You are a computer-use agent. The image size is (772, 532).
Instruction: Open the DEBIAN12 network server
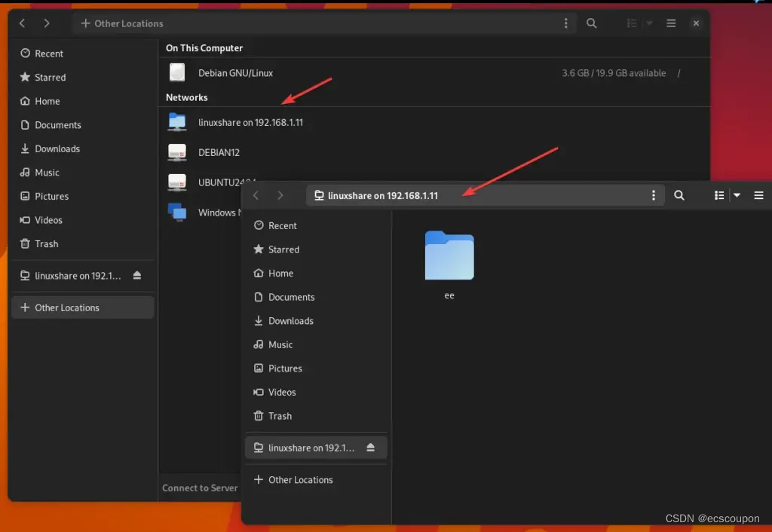pos(219,152)
